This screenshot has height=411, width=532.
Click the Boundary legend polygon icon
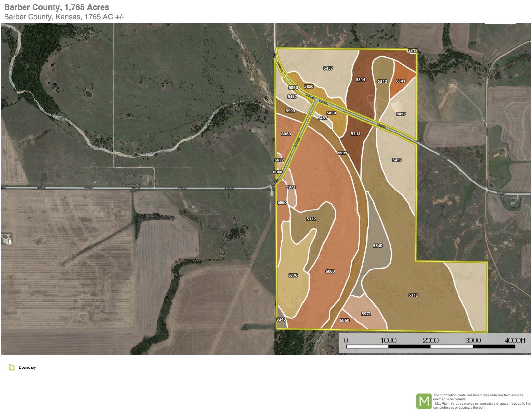pyautogui.click(x=12, y=367)
